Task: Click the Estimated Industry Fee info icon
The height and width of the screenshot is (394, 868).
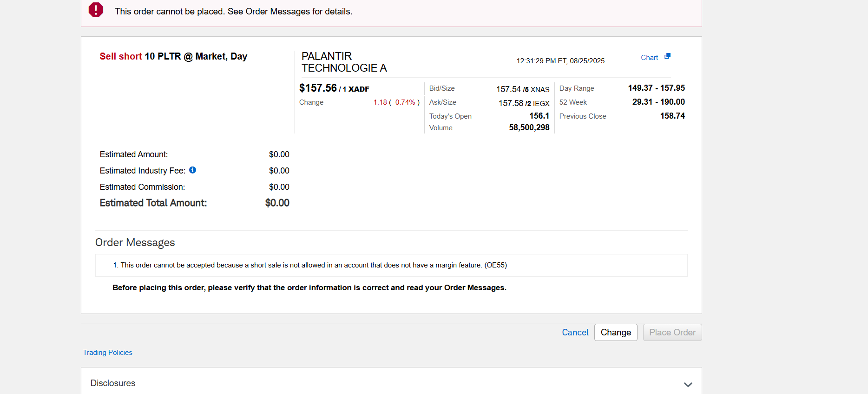Action: pos(192,170)
